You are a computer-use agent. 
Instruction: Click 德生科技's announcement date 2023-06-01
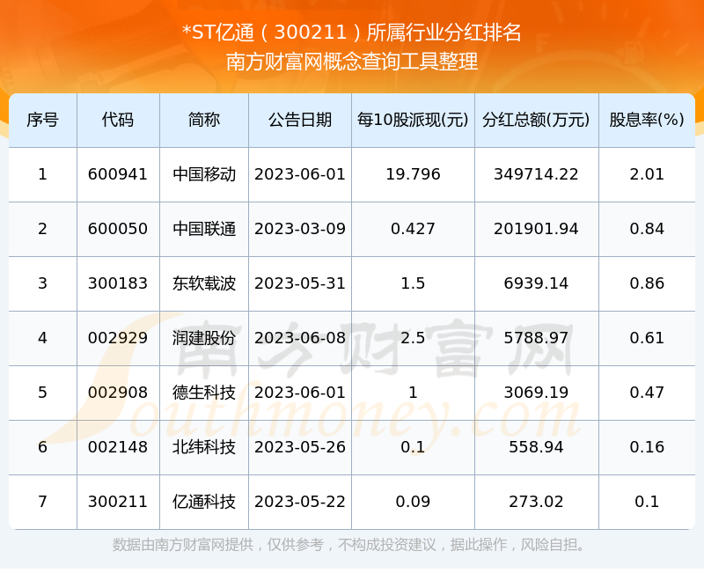pyautogui.click(x=300, y=393)
